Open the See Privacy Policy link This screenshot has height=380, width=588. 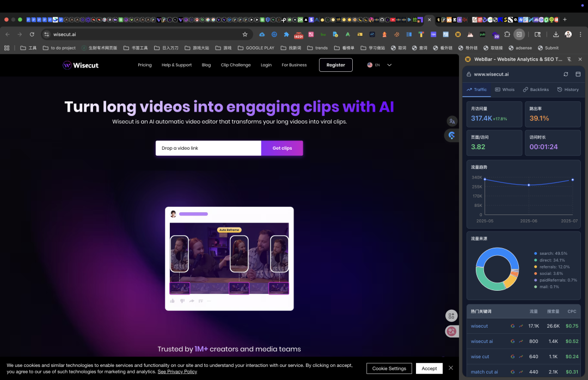coord(177,372)
